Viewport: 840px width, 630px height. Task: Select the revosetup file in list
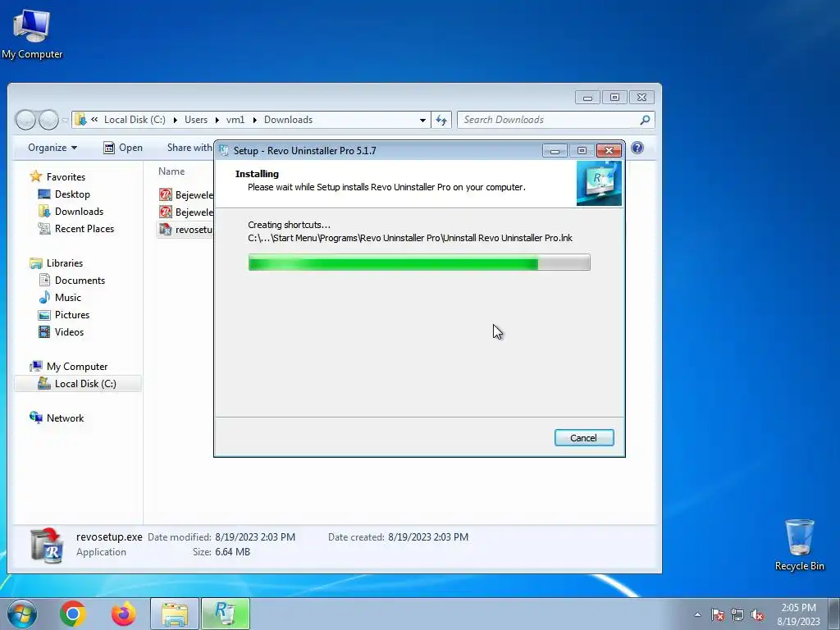click(x=186, y=230)
